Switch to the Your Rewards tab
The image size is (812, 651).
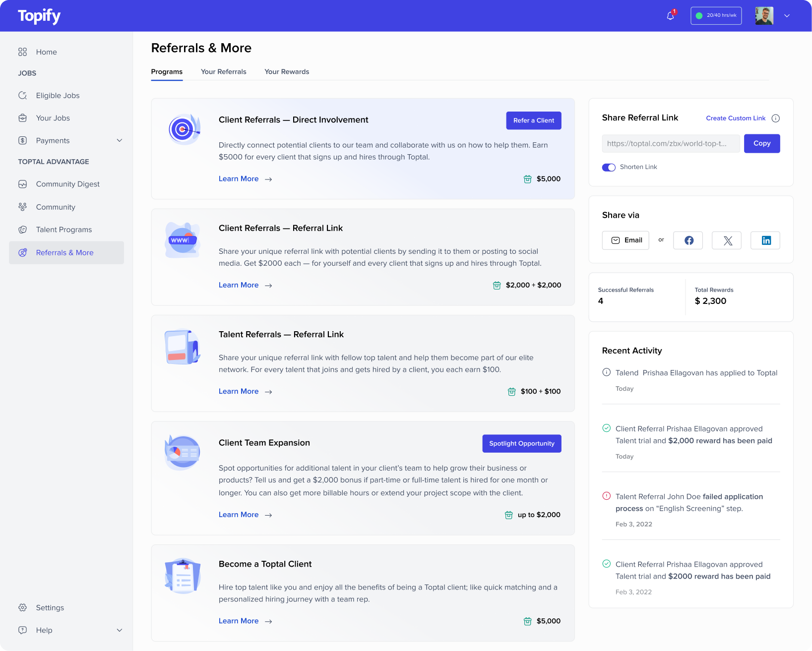click(x=287, y=72)
